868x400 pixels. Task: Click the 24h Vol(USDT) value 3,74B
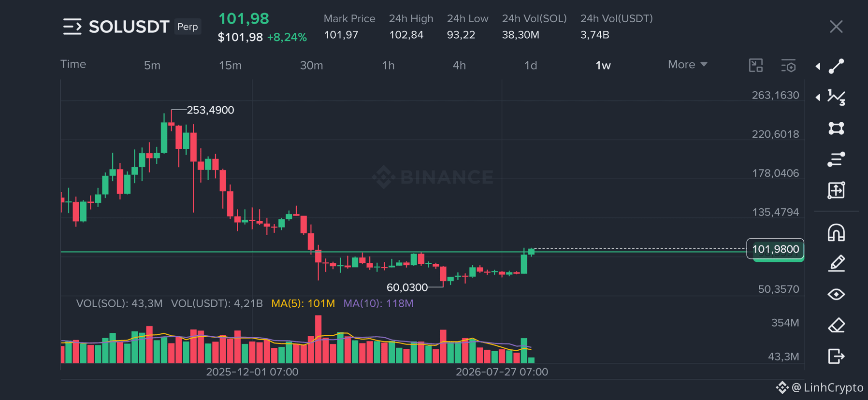(x=595, y=35)
